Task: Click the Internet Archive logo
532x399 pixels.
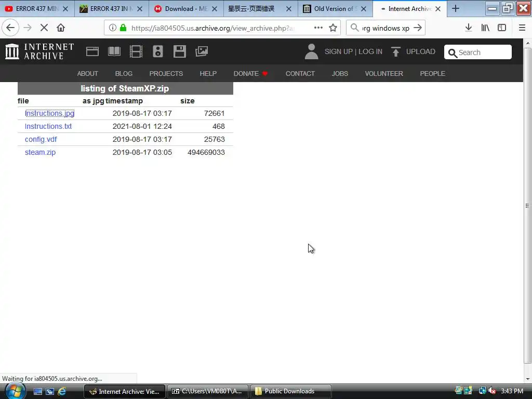Action: pos(39,51)
